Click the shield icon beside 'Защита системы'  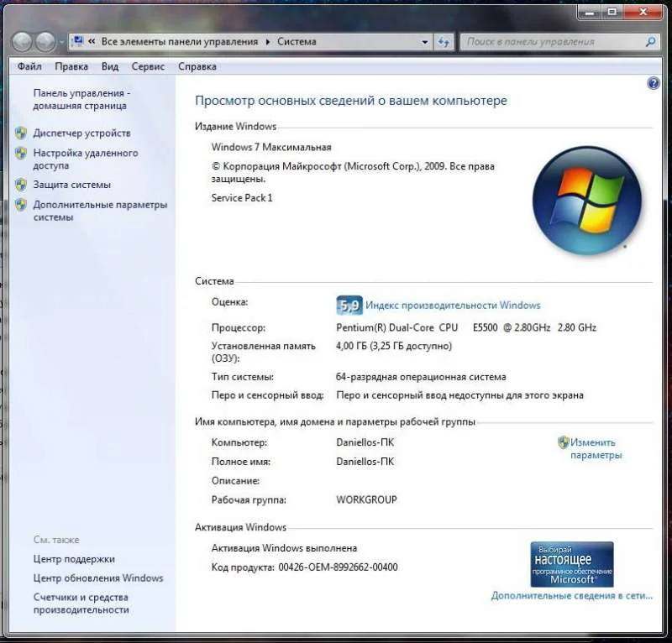pos(20,185)
